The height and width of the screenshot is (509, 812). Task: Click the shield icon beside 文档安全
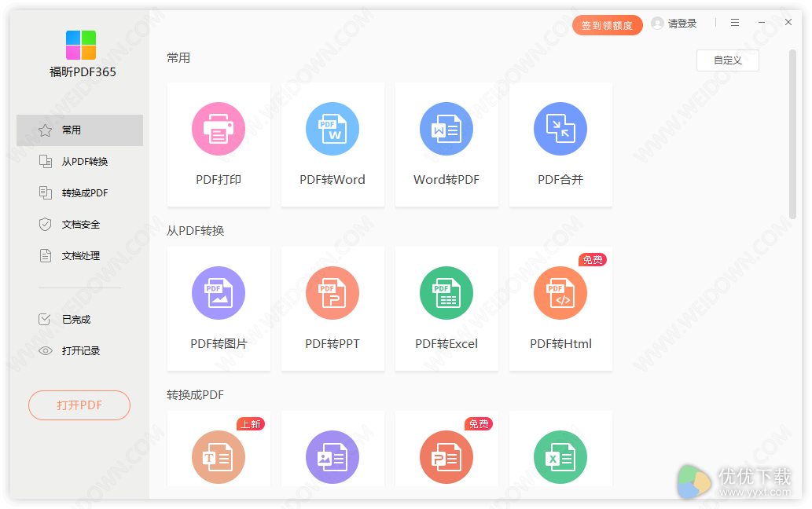[x=45, y=225]
